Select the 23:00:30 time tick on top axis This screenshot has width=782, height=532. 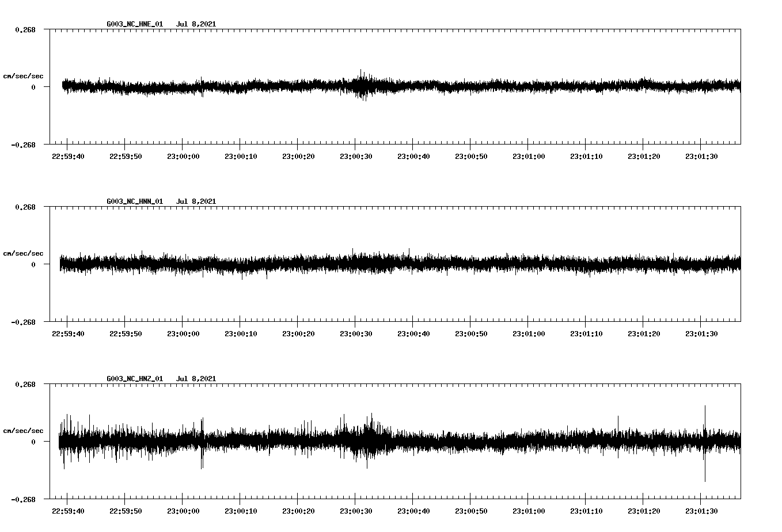[x=356, y=155]
